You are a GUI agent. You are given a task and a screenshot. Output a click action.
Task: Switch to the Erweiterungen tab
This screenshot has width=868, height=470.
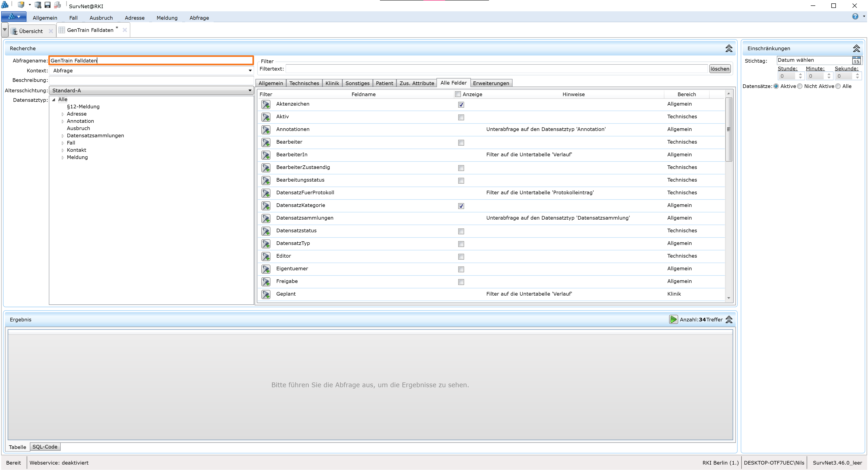(491, 83)
